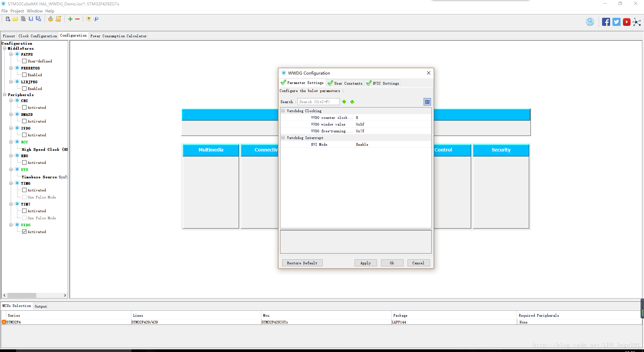Collapse the DMA2D tree node
This screenshot has height=352, width=644.
pos(11,114)
